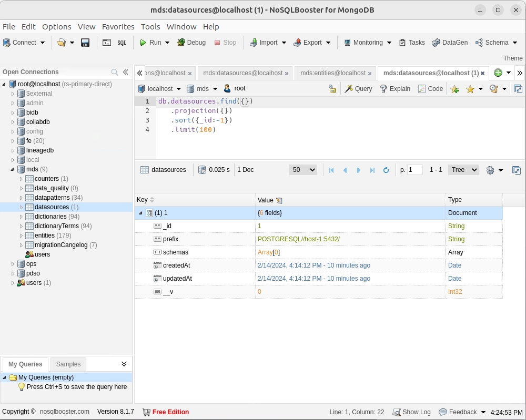Open the DataGen tool

[x=450, y=43]
